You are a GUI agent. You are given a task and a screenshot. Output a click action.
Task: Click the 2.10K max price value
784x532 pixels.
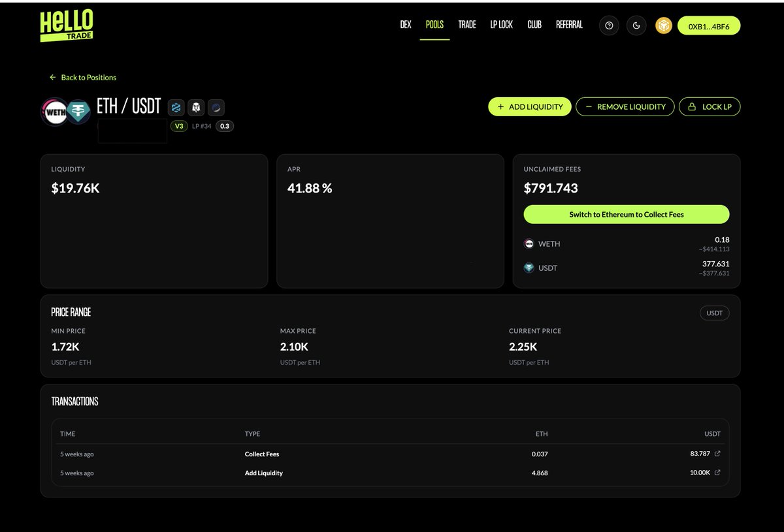[x=295, y=347]
